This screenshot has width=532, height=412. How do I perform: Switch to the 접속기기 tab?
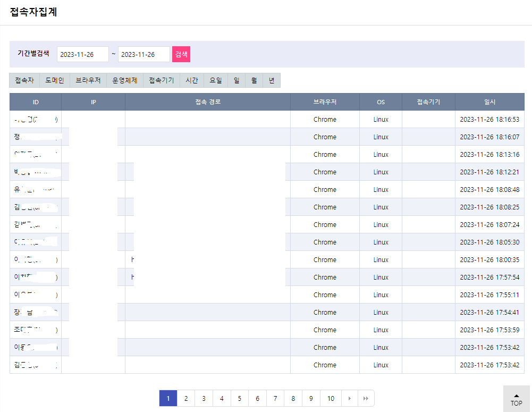click(161, 81)
